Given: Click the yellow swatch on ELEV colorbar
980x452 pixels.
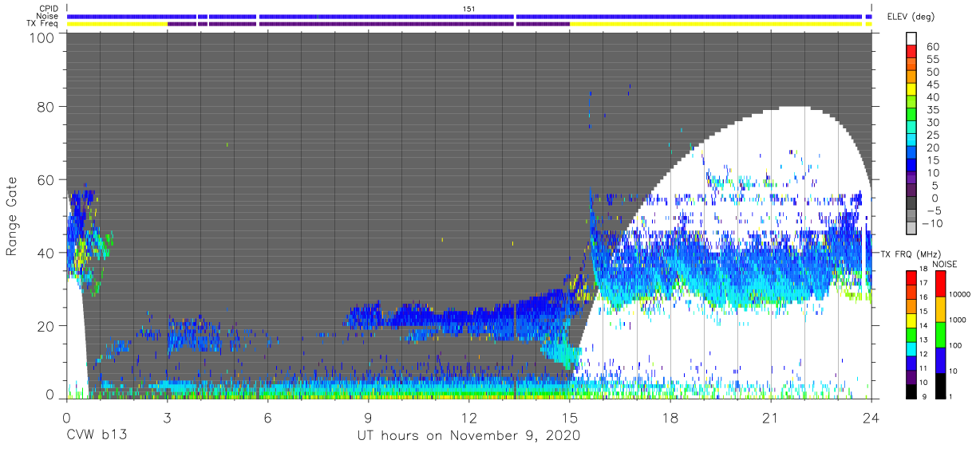Looking at the screenshot, I should 911,90.
